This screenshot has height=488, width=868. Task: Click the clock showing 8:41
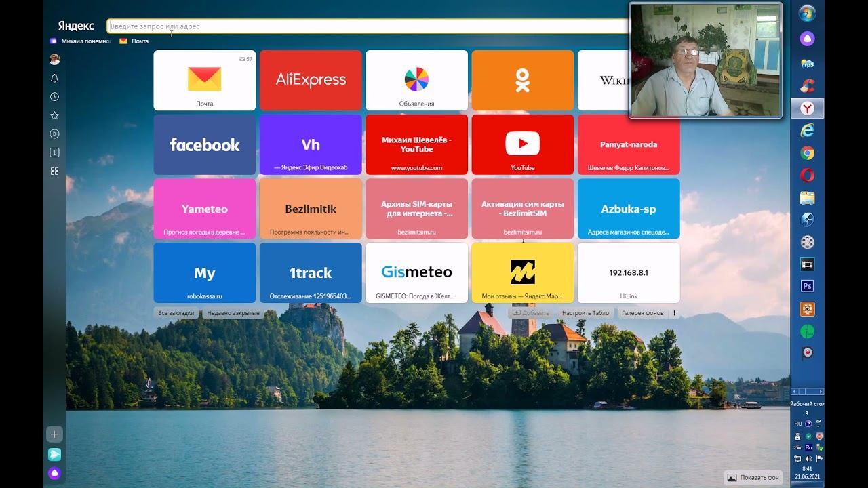[807, 469]
